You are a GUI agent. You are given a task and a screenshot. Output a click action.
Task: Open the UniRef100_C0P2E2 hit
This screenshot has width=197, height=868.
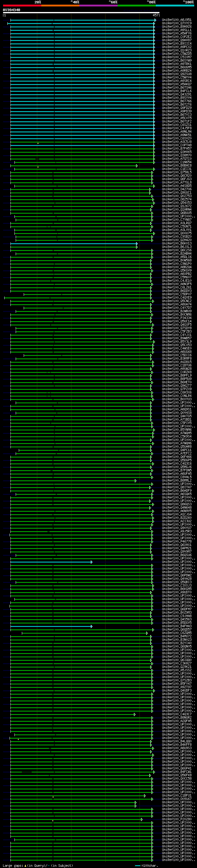coord(176,37)
